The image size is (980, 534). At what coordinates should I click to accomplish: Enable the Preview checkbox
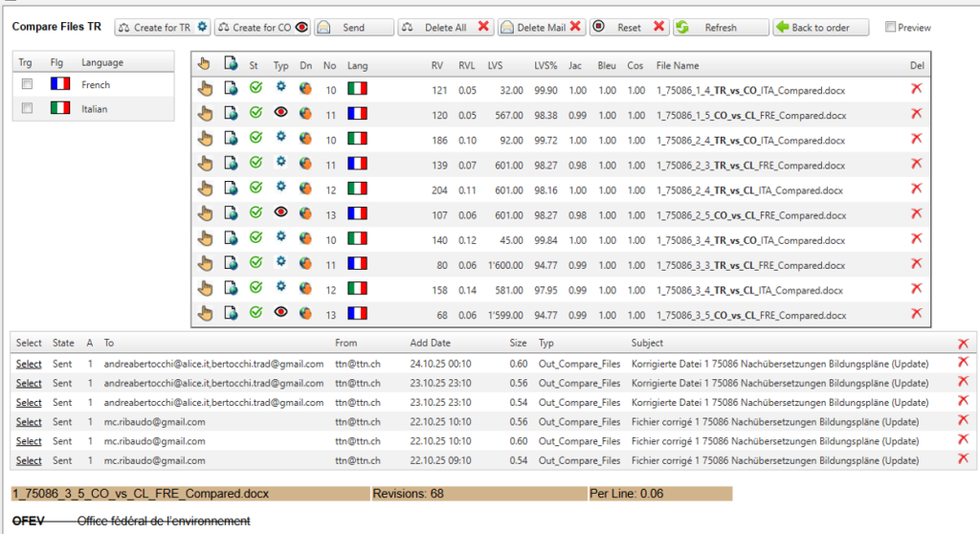coord(891,28)
